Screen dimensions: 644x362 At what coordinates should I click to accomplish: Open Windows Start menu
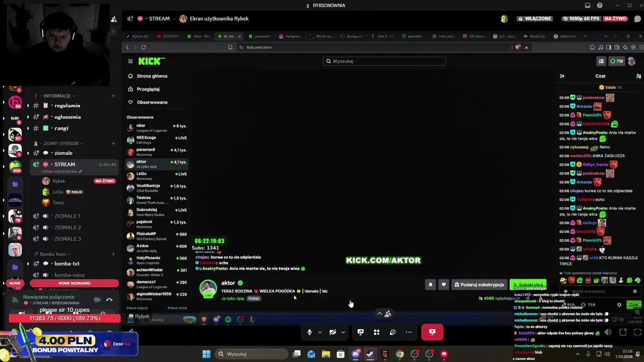[x=206, y=354]
